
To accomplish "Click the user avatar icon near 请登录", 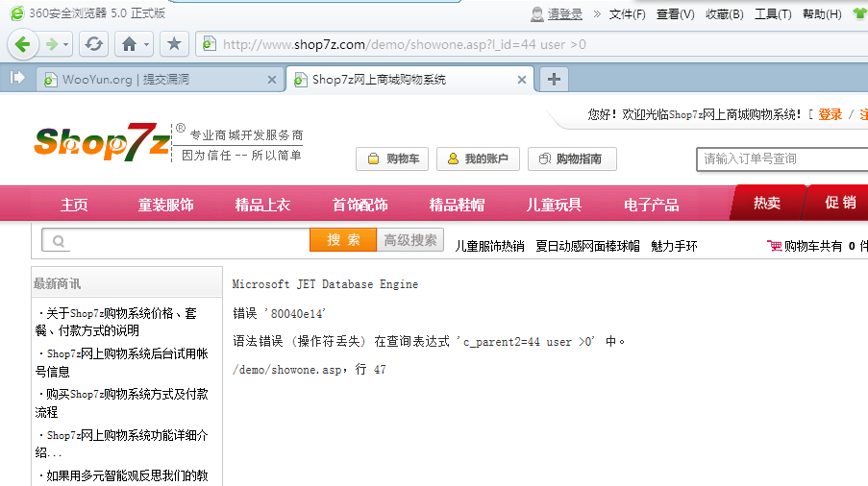I will (x=537, y=14).
